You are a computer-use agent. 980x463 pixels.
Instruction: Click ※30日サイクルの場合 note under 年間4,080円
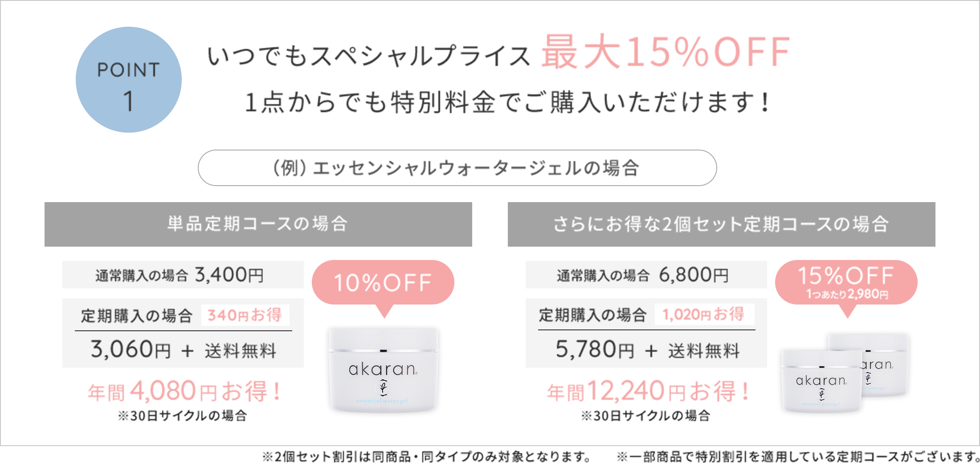click(x=183, y=416)
